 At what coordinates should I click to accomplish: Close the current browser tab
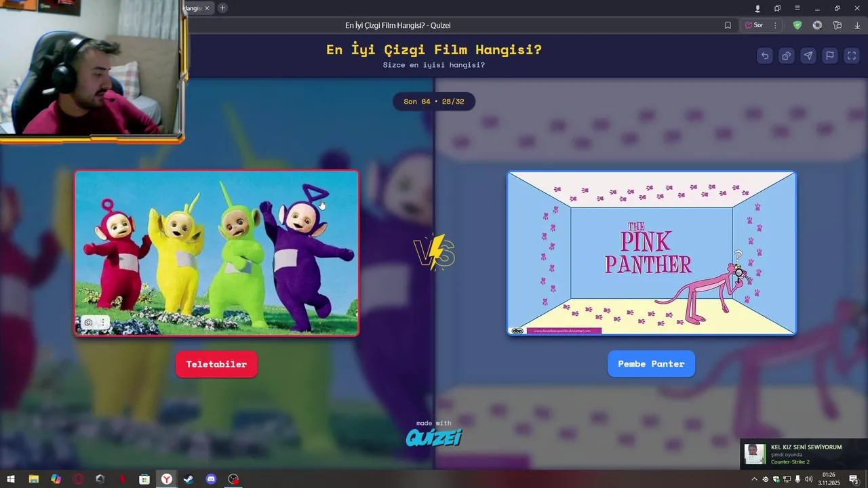tap(207, 8)
